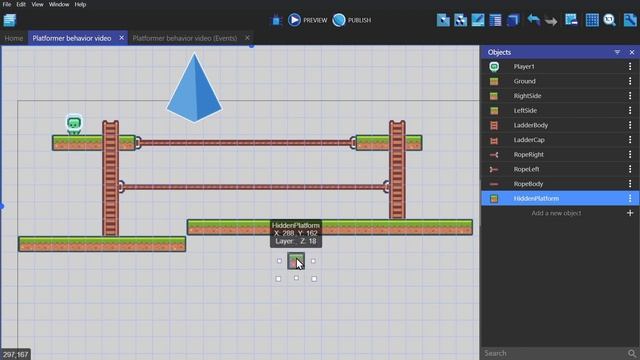Open the object groups editor icon
Viewport: 640px width, 360px height.
[460, 20]
